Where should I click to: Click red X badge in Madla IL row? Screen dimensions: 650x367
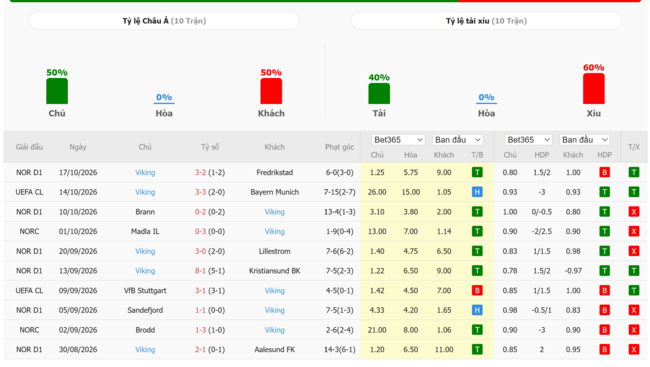(634, 231)
